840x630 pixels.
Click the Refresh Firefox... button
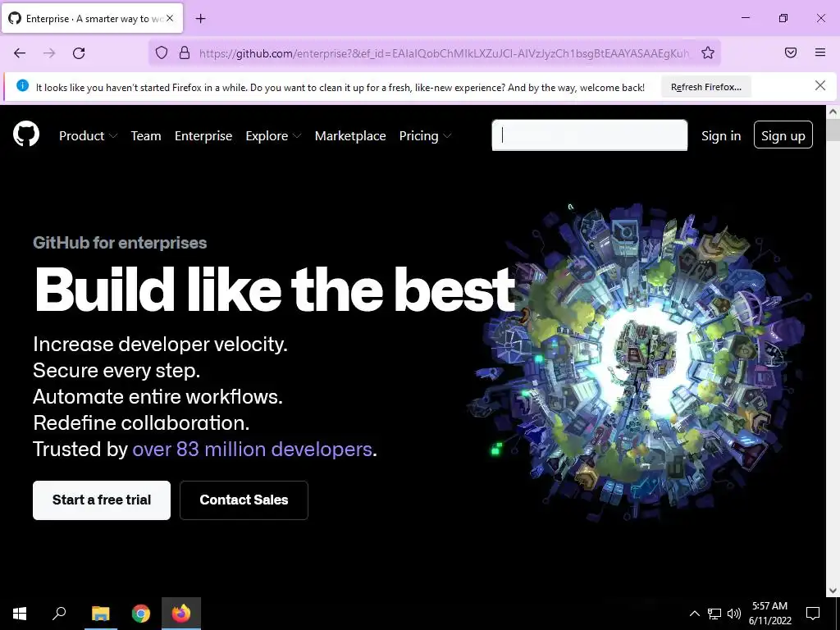click(x=706, y=87)
